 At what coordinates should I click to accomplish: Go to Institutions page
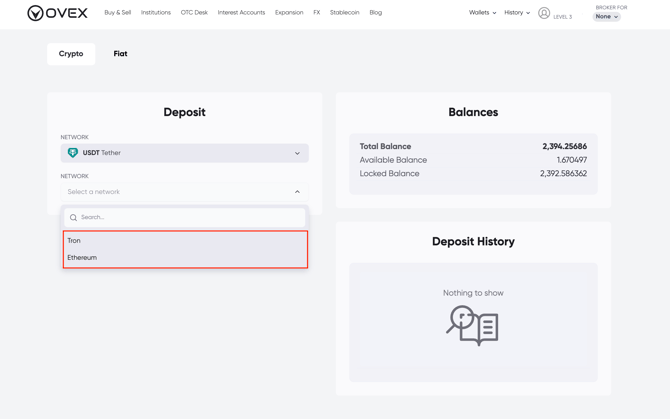point(156,13)
